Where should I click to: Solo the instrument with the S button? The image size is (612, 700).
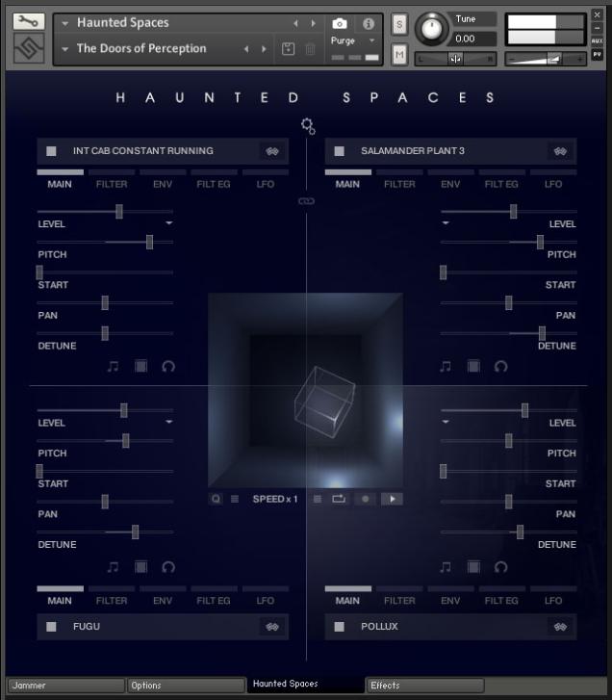tap(399, 23)
